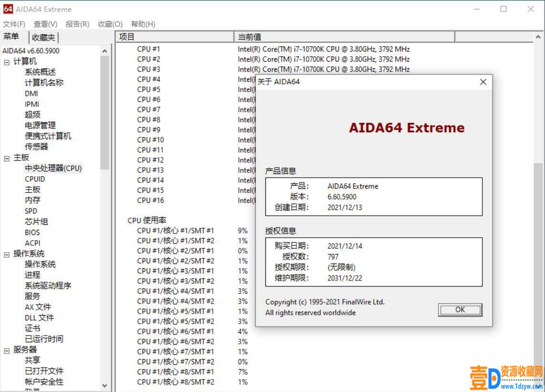View the 系统概述 system overview
This screenshot has height=392, width=545.
coord(40,72)
